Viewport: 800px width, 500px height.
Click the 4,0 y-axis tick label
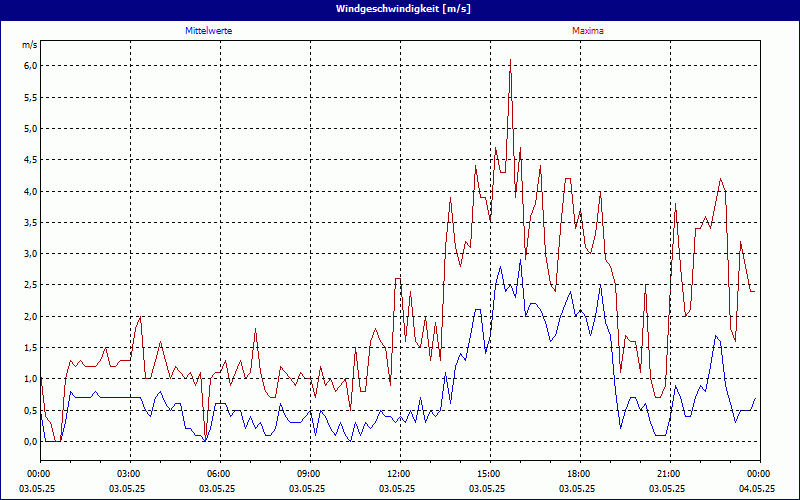[x=30, y=191]
